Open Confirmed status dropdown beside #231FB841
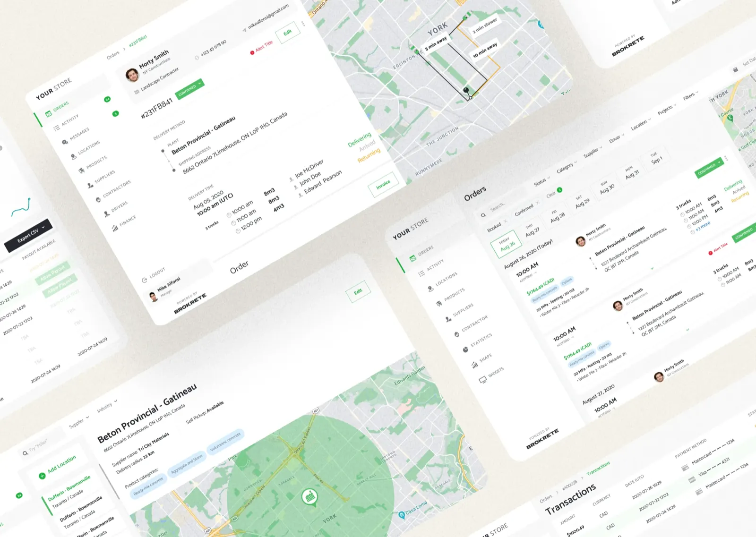The height and width of the screenshot is (537, 756). click(189, 88)
